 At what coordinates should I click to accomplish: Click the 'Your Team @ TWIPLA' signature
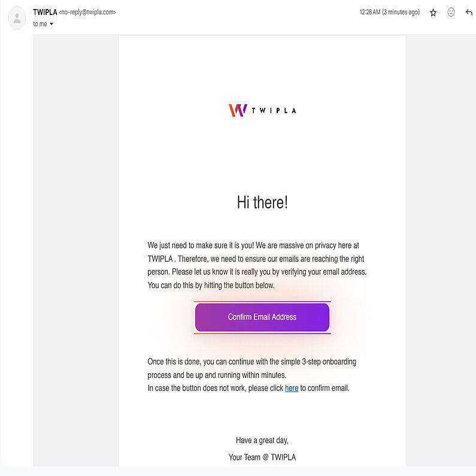coord(262,457)
